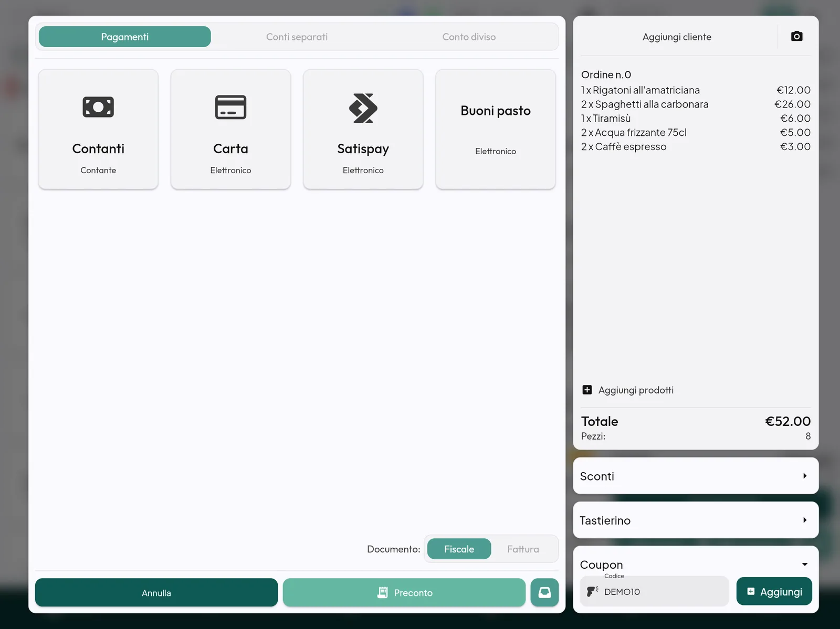This screenshot has width=840, height=629.
Task: Click the total amount €52.00
Action: click(x=787, y=421)
